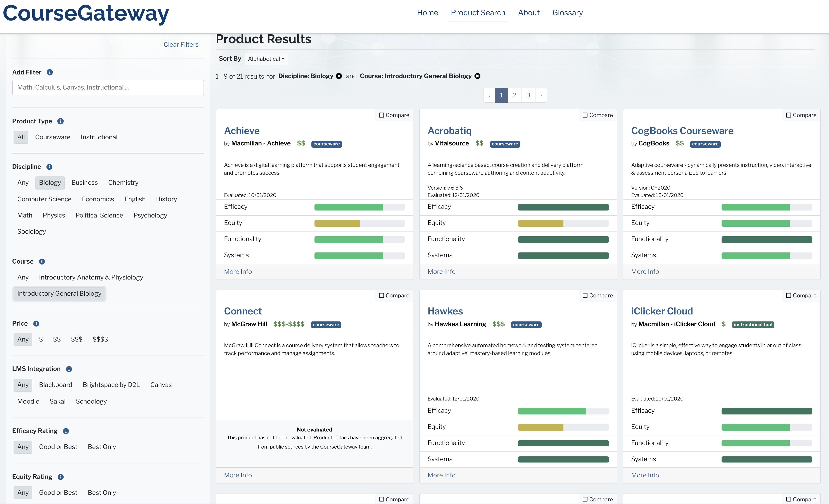Click info icon next to Price
The height and width of the screenshot is (504, 829).
[x=36, y=324]
